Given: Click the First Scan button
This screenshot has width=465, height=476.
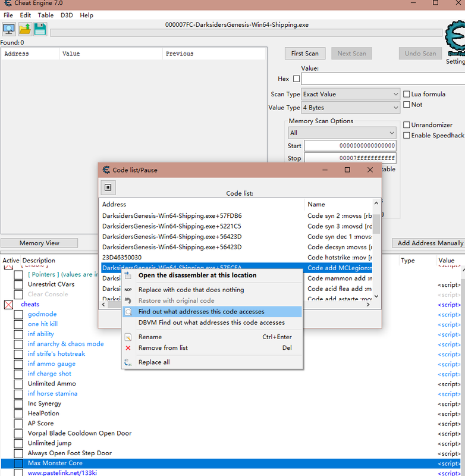Looking at the screenshot, I should coord(305,54).
